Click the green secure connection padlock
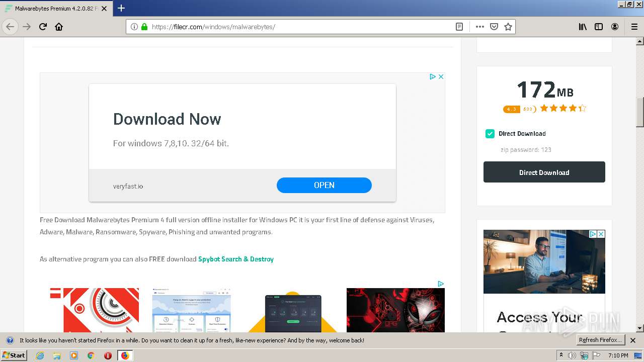Screen dimensions: 644x362 144,27
